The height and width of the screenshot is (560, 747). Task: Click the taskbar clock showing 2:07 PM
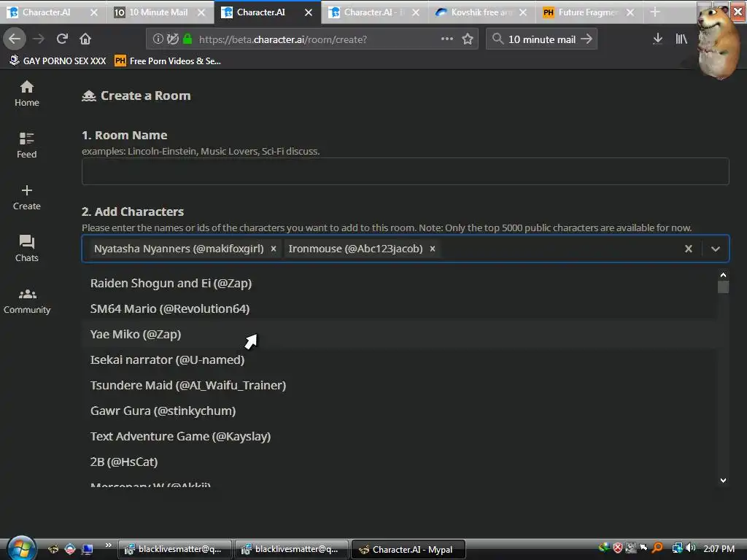pos(719,548)
